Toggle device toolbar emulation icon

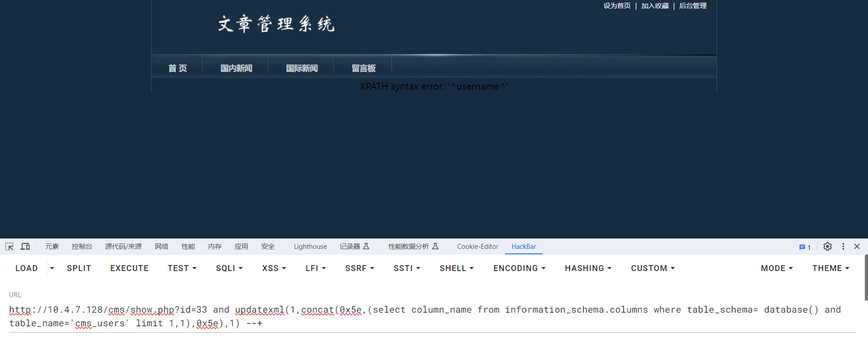(x=25, y=247)
